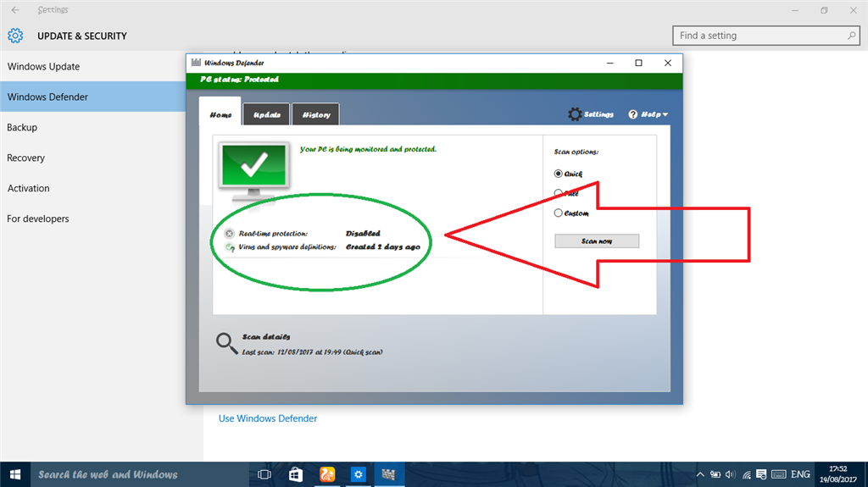Viewport: 868px width, 487px height.
Task: Open the Help menu in Windows Defender
Action: point(648,114)
